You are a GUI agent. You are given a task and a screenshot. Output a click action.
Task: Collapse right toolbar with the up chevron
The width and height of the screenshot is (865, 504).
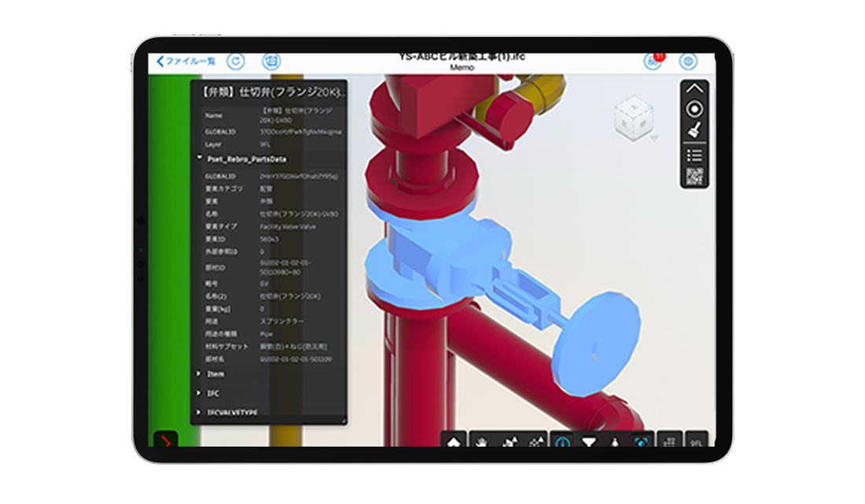694,88
